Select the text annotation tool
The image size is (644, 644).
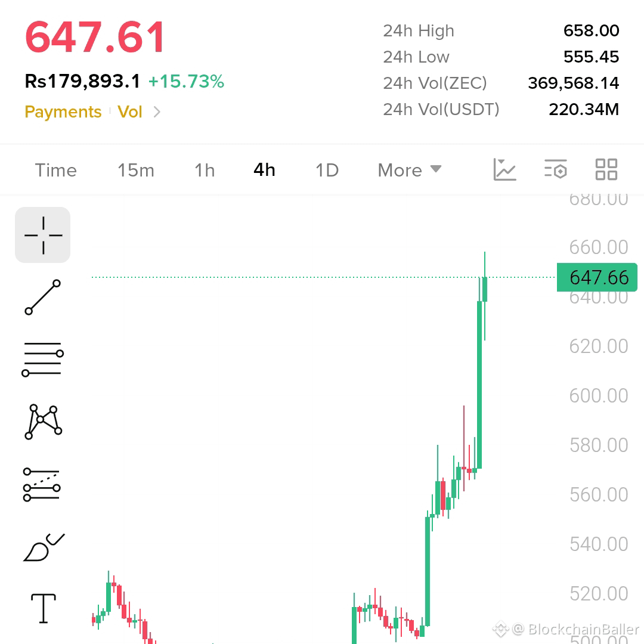44,608
